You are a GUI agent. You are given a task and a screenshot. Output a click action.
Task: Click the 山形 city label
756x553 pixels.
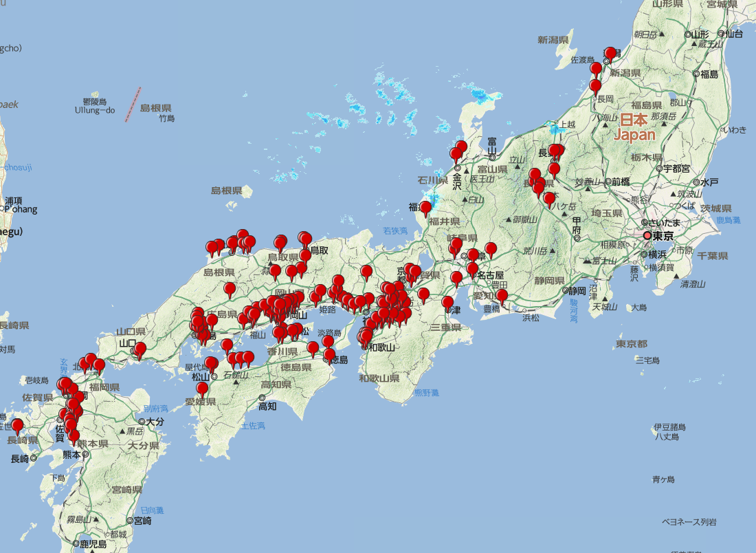click(700, 35)
